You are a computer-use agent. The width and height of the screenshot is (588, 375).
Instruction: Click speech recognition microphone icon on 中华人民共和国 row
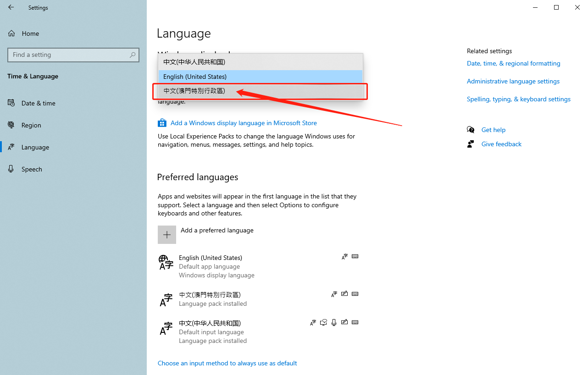point(334,322)
